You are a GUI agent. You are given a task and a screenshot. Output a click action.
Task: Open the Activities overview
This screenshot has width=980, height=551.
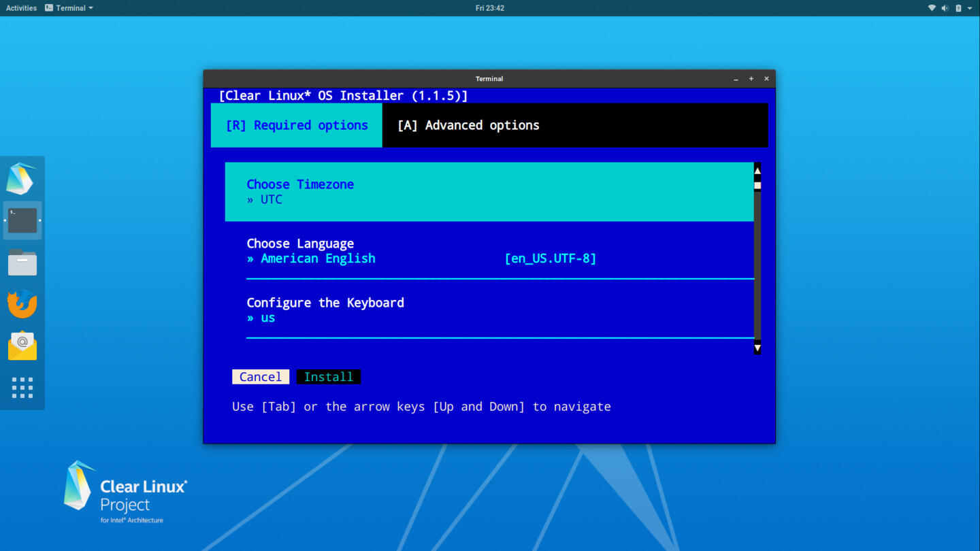(x=21, y=8)
